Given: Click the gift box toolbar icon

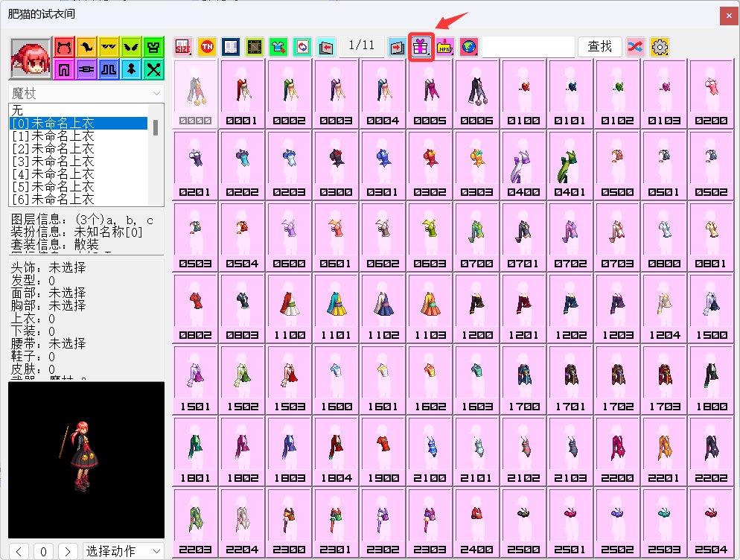Looking at the screenshot, I should coord(421,47).
